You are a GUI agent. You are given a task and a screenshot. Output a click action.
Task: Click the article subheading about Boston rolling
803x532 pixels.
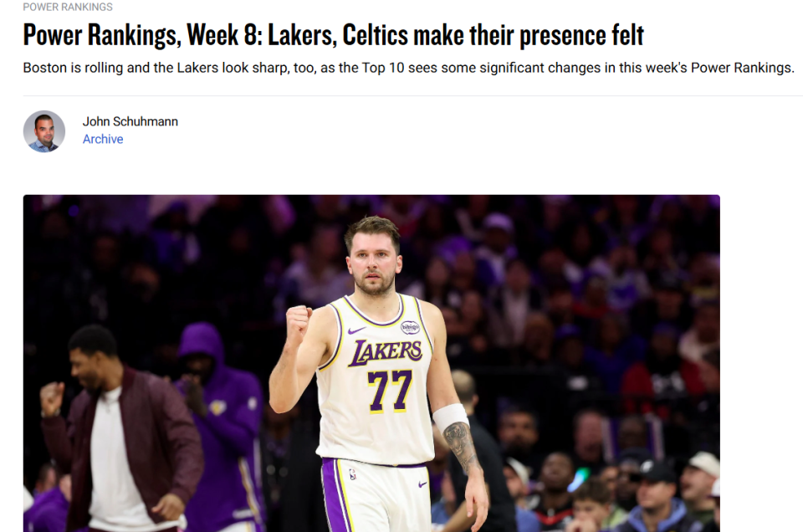[408, 68]
